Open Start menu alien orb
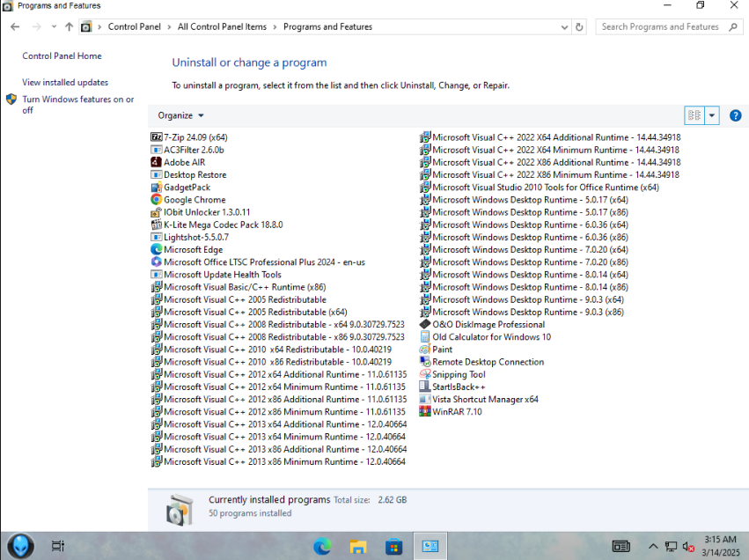Screen dimensions: 749x560 20,545
